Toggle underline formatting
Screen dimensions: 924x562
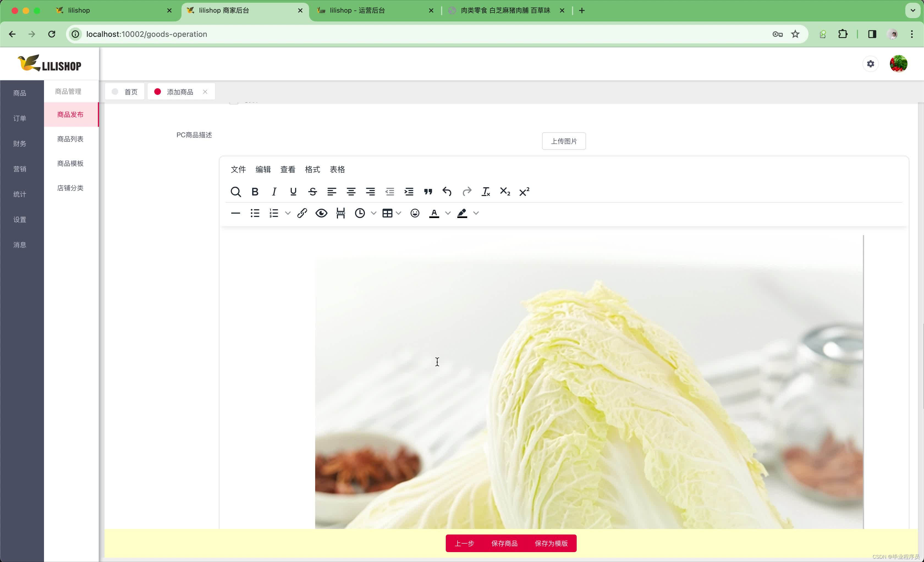[293, 192]
